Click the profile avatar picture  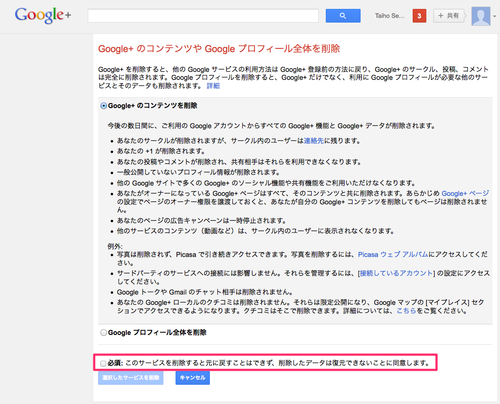click(x=481, y=16)
